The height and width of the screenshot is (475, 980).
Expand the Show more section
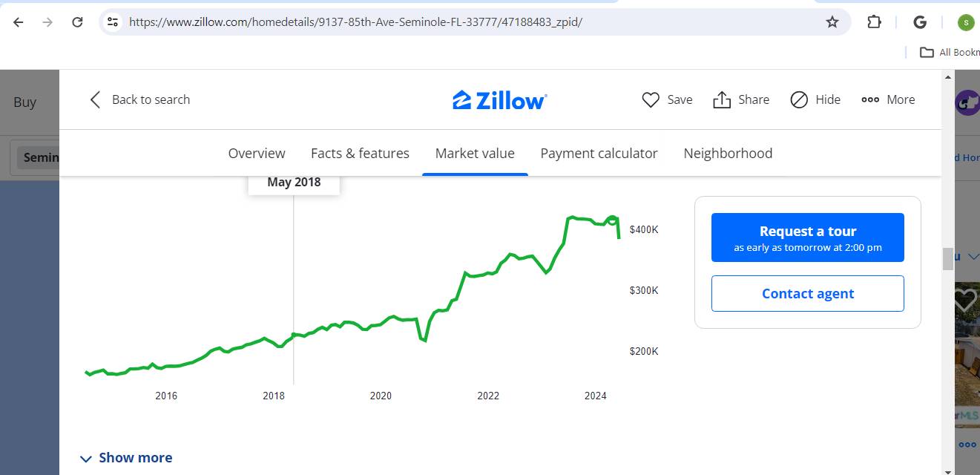pyautogui.click(x=126, y=458)
